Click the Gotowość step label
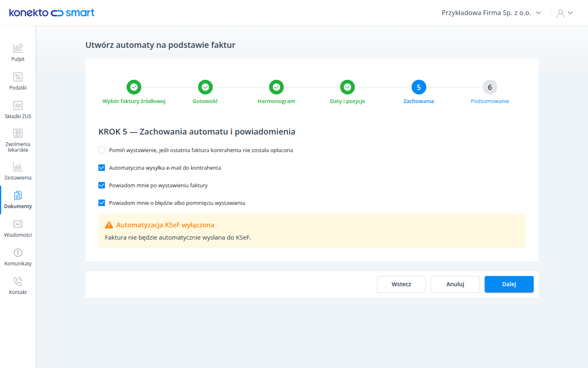The height and width of the screenshot is (368, 588). click(205, 101)
